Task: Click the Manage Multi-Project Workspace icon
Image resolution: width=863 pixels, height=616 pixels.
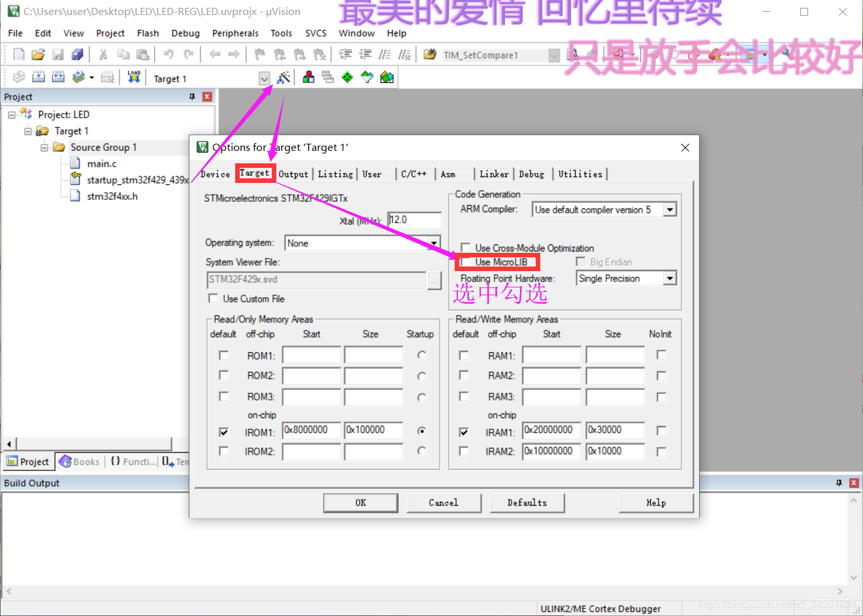Action: pos(328,77)
